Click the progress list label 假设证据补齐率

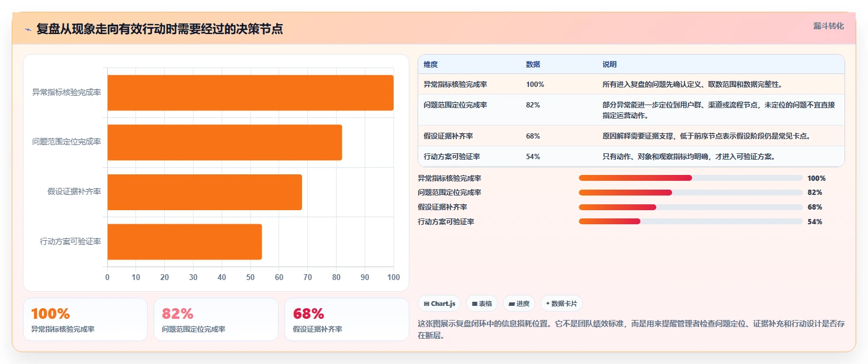[442, 207]
